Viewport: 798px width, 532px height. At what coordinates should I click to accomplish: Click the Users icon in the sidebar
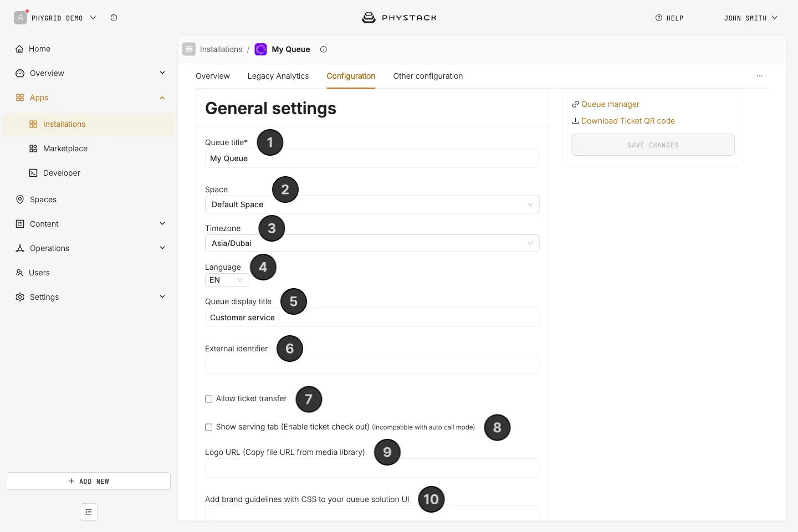pyautogui.click(x=19, y=273)
